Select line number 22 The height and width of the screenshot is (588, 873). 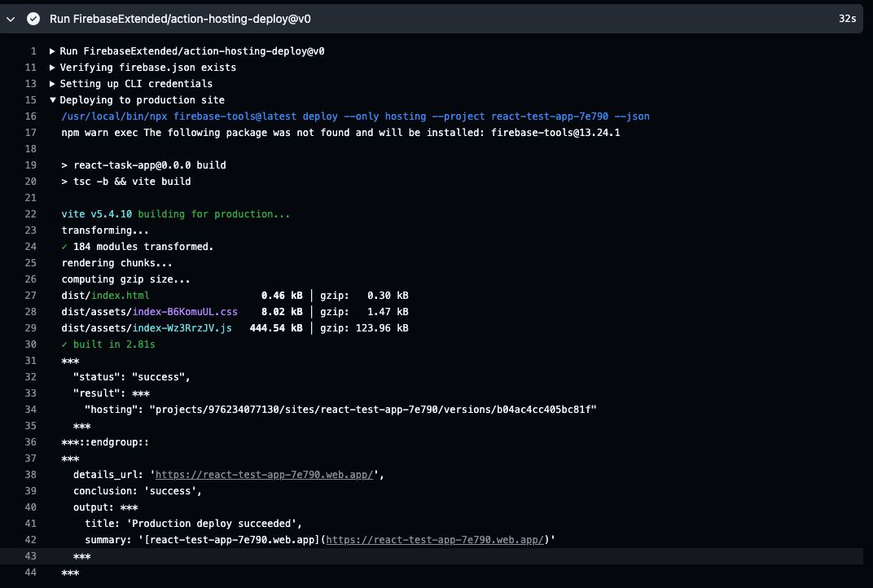point(31,214)
